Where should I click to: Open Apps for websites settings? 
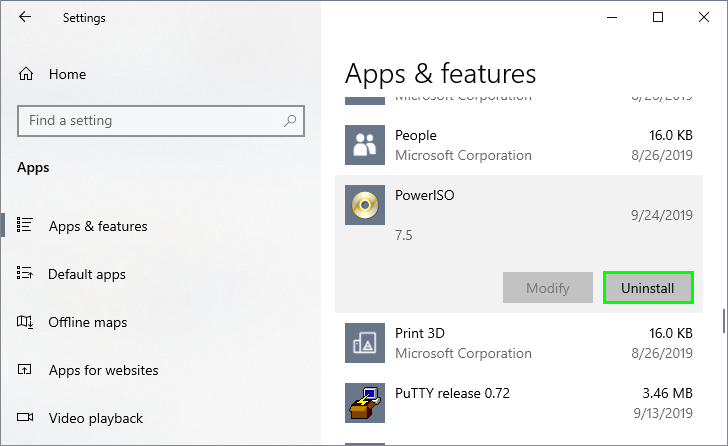103,370
